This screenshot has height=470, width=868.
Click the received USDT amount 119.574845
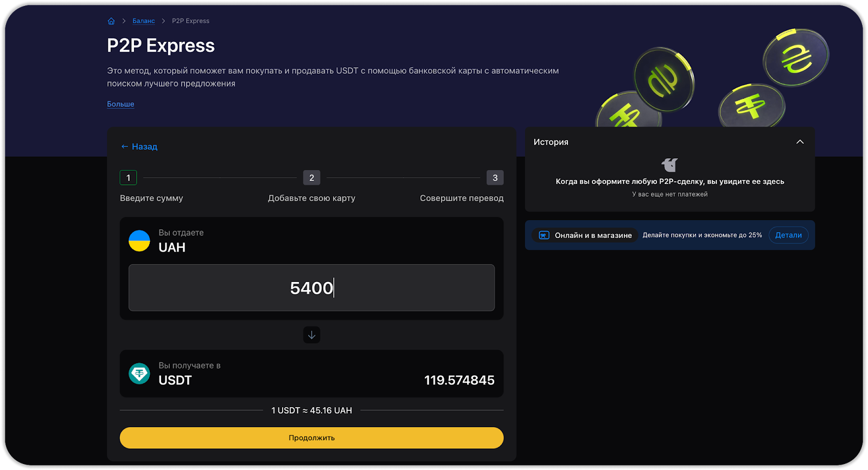tap(459, 381)
